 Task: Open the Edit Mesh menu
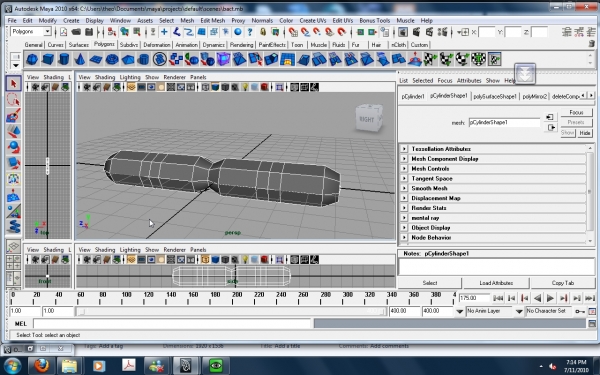coord(213,21)
